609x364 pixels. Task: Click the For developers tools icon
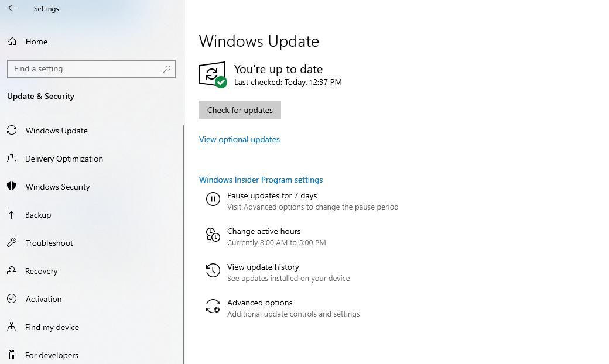(x=12, y=355)
